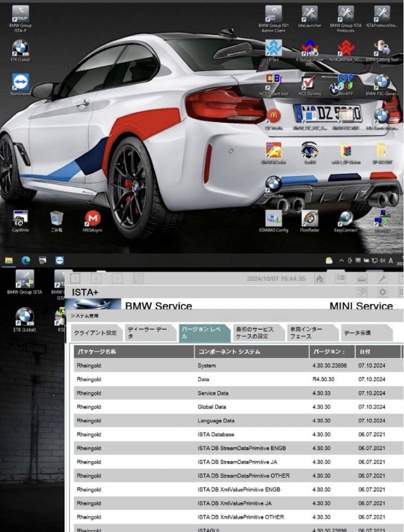Launch E-Sys Launcher PRO shortcut
404x532 pixels.
[309, 53]
